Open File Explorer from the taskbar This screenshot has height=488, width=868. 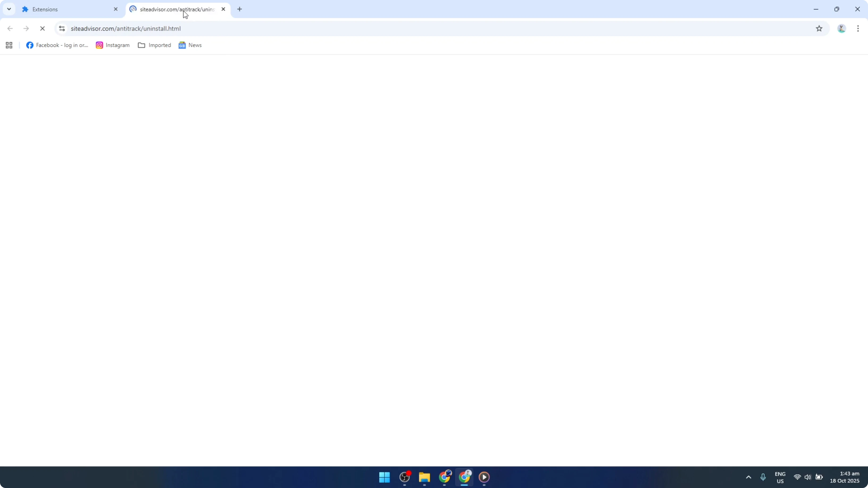click(x=424, y=477)
